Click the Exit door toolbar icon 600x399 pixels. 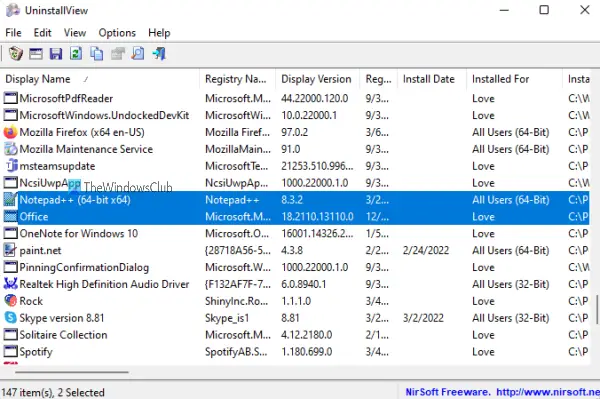click(x=159, y=54)
